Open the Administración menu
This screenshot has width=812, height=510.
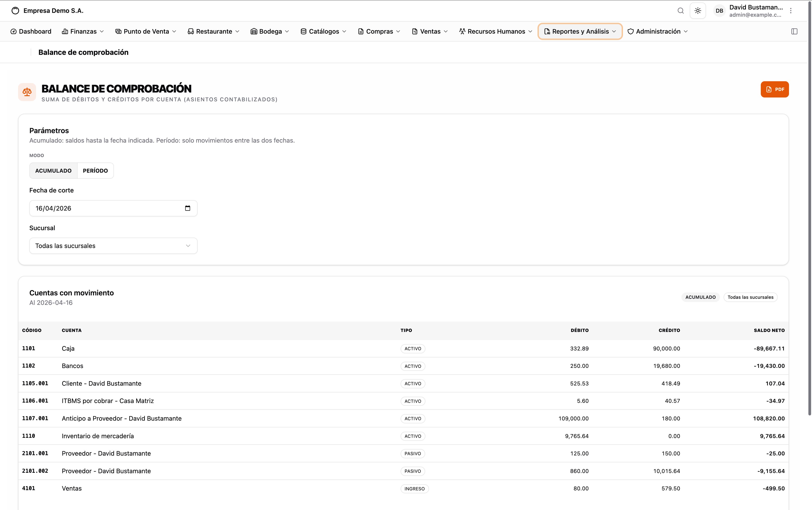tap(658, 31)
